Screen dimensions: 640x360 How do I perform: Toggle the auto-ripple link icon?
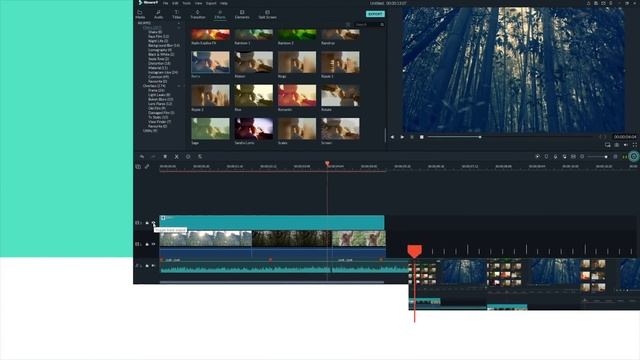[147, 167]
